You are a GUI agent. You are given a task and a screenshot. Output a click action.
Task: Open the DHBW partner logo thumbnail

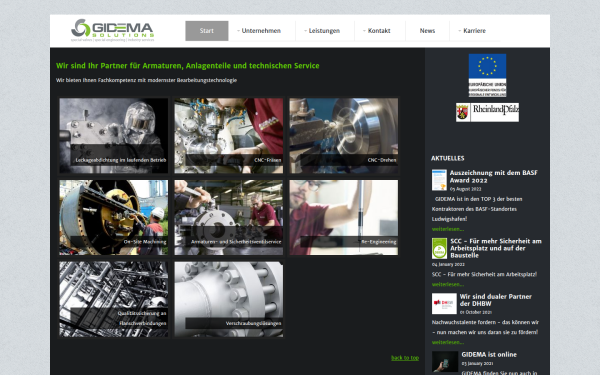(x=444, y=303)
